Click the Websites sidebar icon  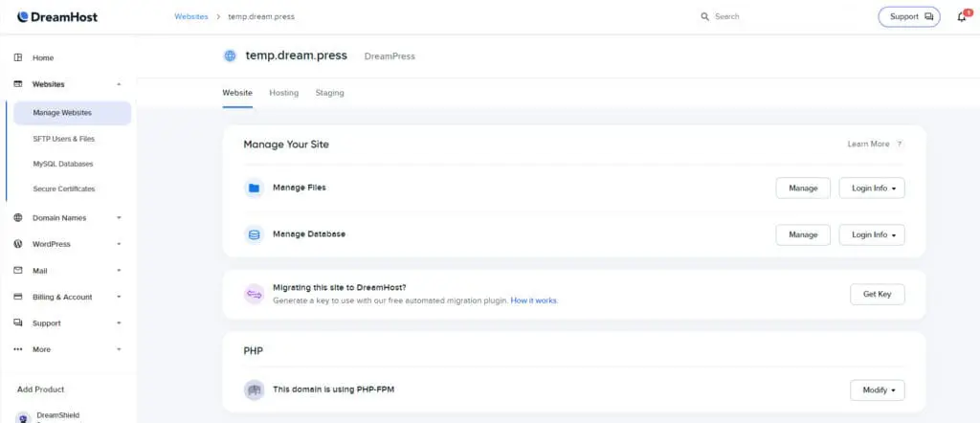(x=18, y=83)
